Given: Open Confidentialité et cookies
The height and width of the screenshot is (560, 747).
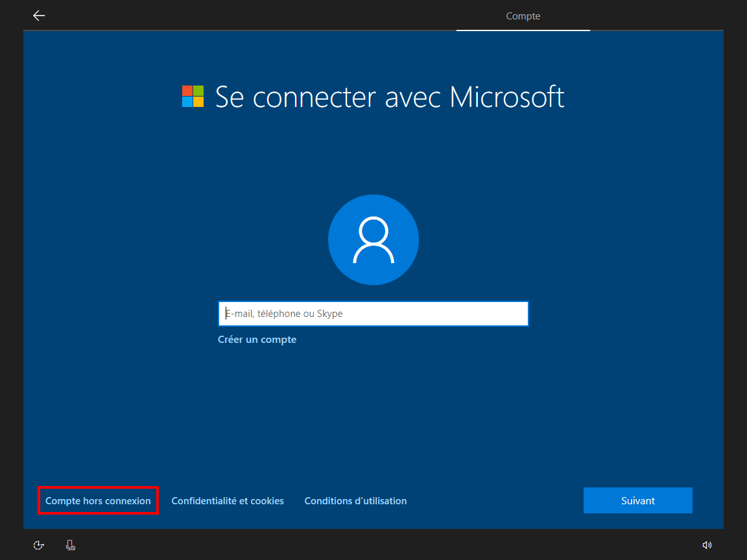Looking at the screenshot, I should click(228, 501).
